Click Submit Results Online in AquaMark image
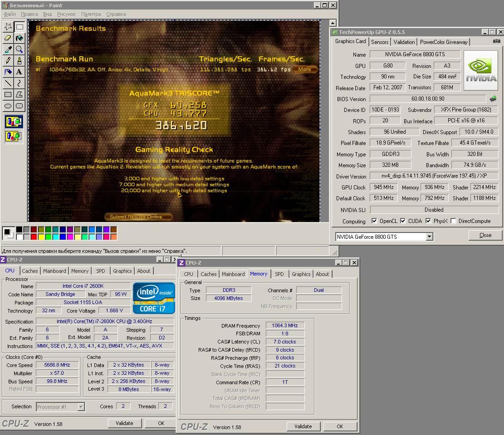Image resolution: width=504 pixels, height=435 pixels. point(138,217)
